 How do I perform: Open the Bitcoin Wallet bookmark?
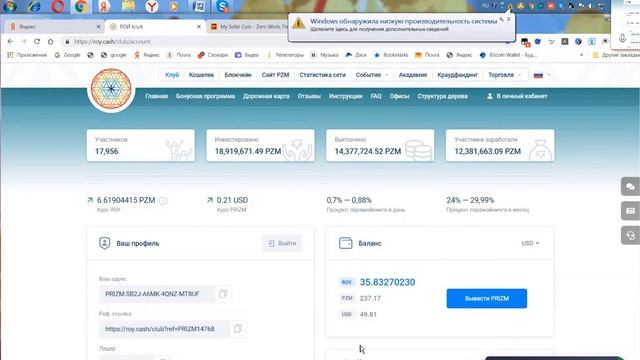tap(508, 55)
